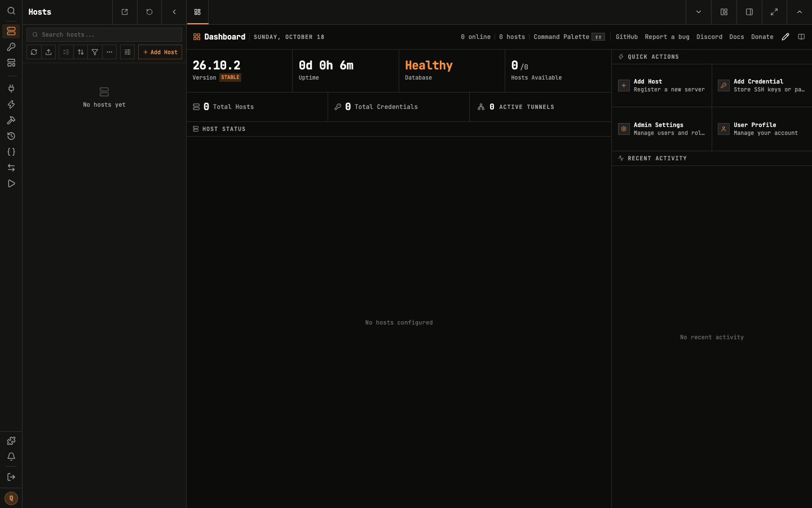Click refresh hosts toolbar icon
The height and width of the screenshot is (508, 812).
click(34, 52)
